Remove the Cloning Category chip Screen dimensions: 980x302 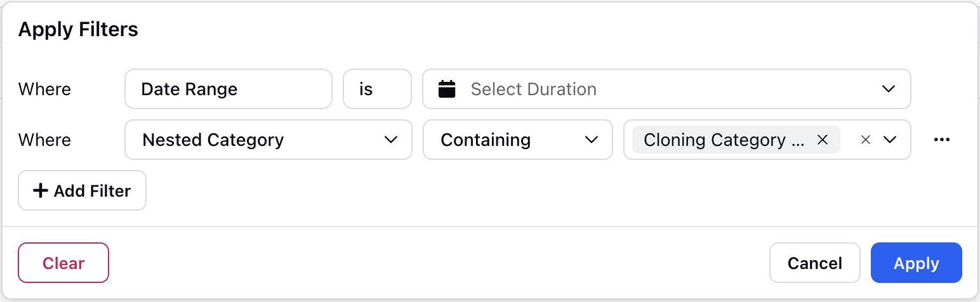(x=823, y=140)
